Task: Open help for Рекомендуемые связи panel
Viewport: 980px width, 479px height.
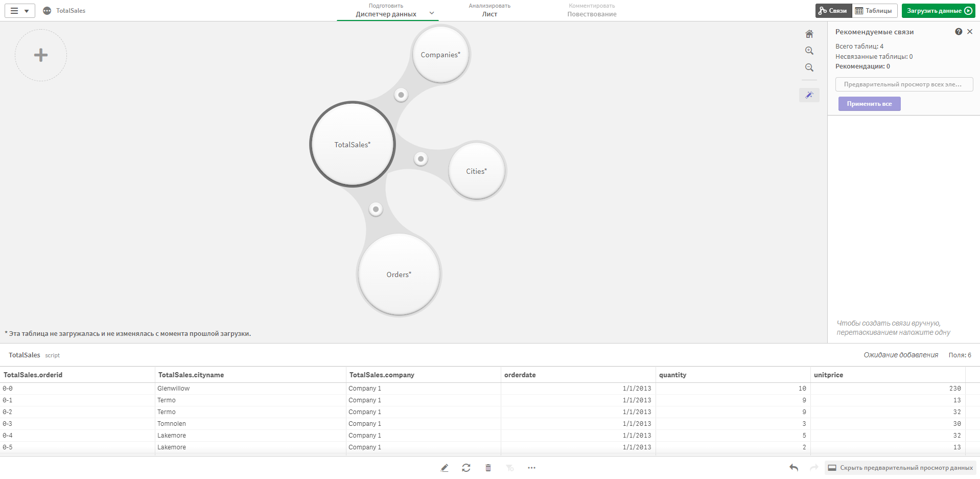Action: [959, 32]
